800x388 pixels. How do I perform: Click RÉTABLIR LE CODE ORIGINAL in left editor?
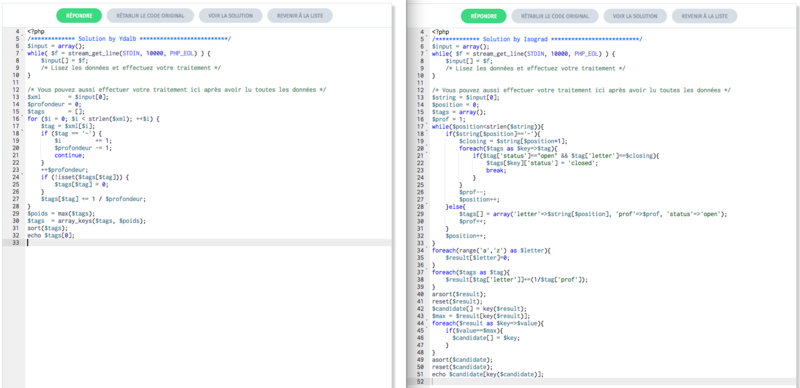click(x=151, y=16)
